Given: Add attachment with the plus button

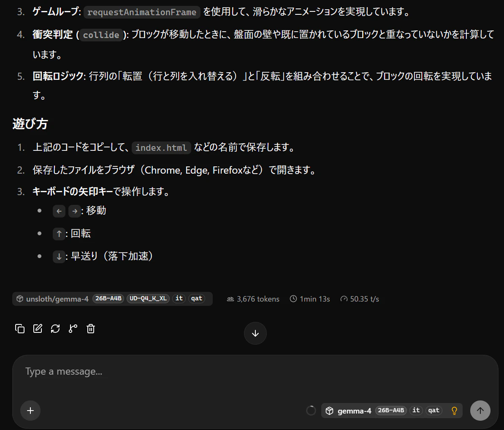Looking at the screenshot, I should pyautogui.click(x=30, y=411).
